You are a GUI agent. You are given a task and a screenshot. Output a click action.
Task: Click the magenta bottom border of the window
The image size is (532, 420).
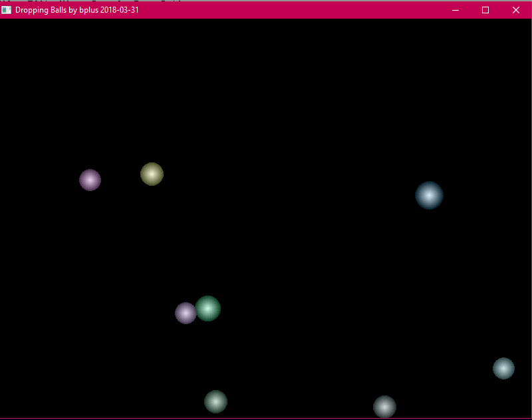click(x=266, y=419)
